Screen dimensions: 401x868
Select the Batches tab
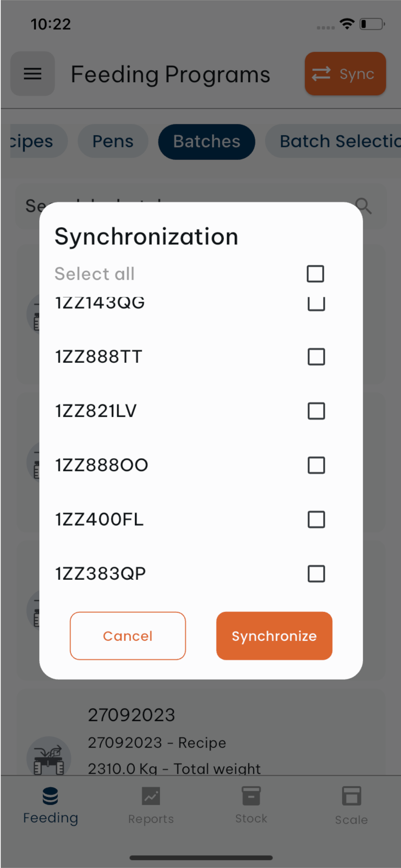click(x=207, y=141)
